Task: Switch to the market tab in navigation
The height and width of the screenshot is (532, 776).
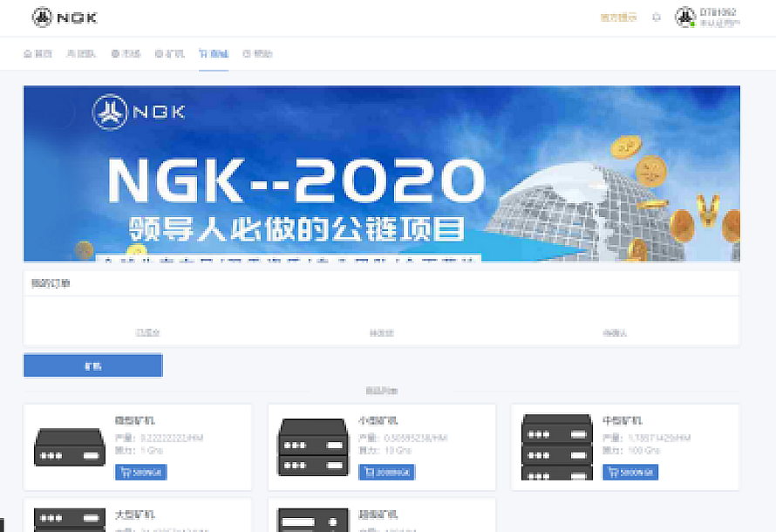Action: (126, 53)
